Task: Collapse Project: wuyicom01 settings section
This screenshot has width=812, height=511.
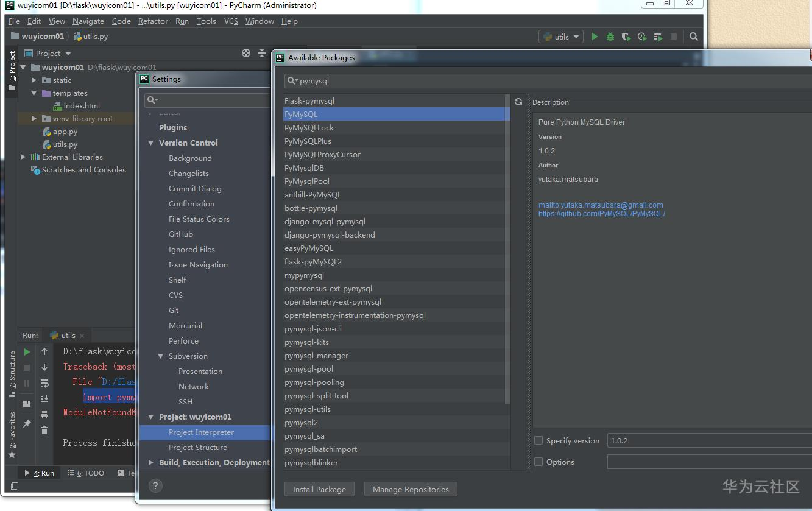Action: [x=151, y=417]
